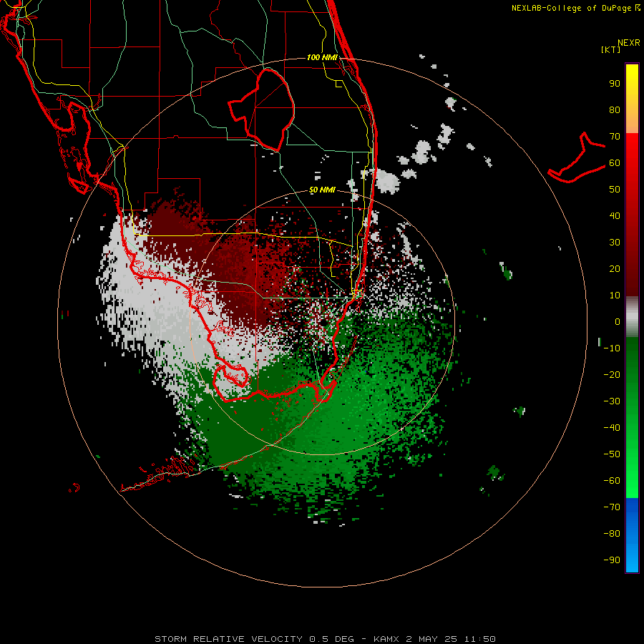
Task: Click the 80 value on velocity scale
Action: coord(615,110)
